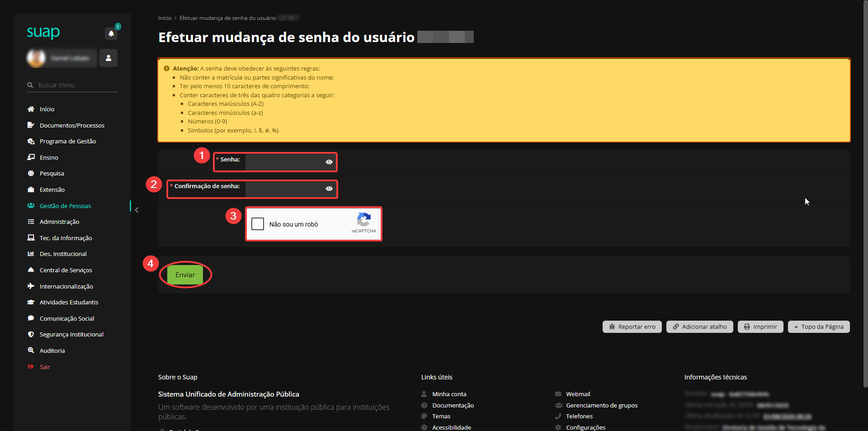Viewport: 868px width, 431px height.
Task: Click the Auditoria icon
Action: (x=31, y=350)
